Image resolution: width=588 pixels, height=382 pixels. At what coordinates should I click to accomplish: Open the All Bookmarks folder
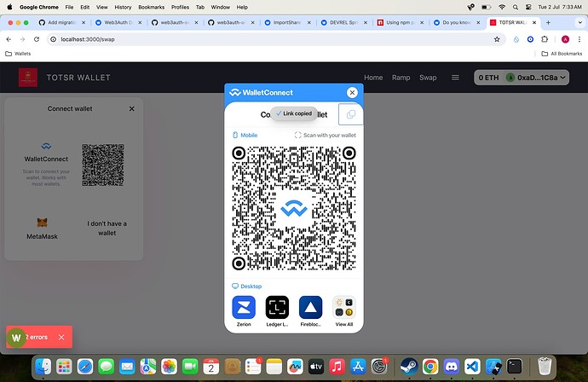pyautogui.click(x=562, y=54)
